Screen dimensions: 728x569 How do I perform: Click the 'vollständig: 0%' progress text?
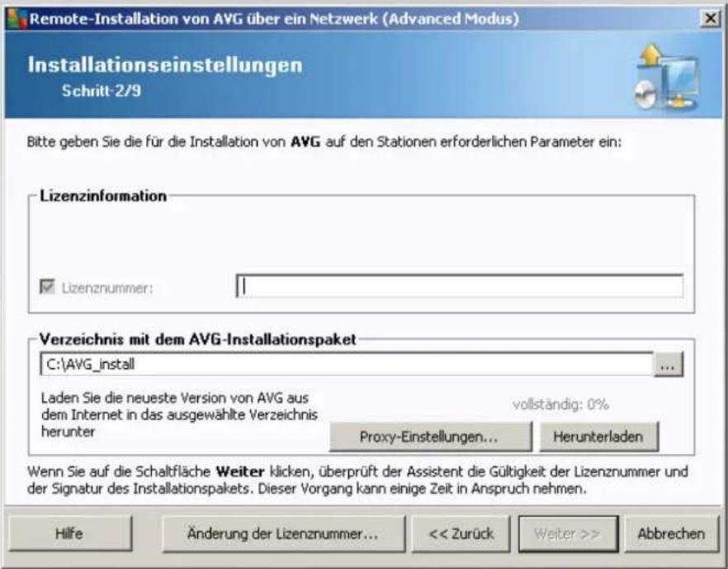click(x=560, y=405)
